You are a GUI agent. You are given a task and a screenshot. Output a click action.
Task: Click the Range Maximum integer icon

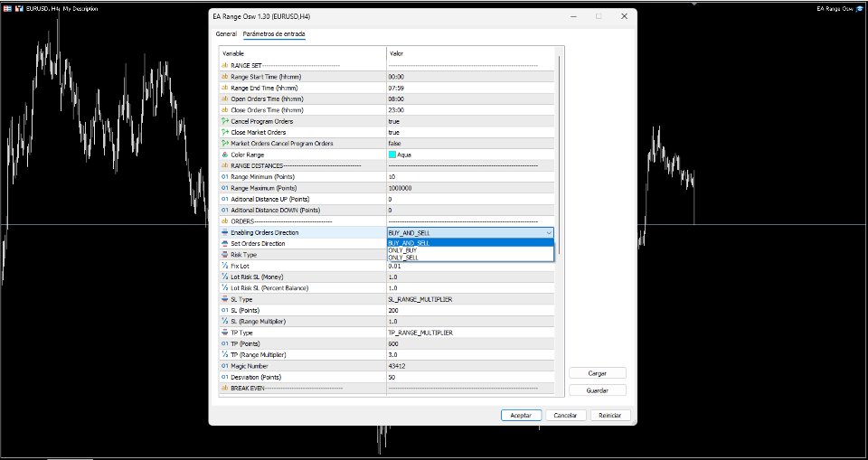point(225,188)
